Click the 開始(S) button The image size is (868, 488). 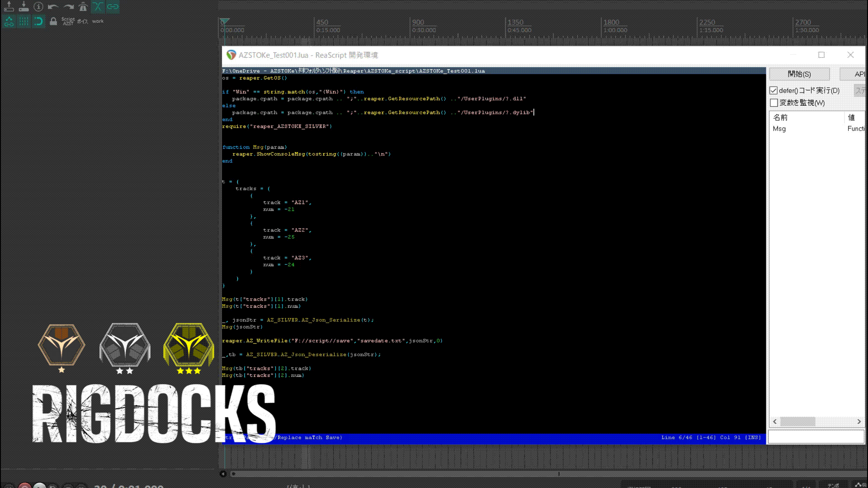(799, 74)
